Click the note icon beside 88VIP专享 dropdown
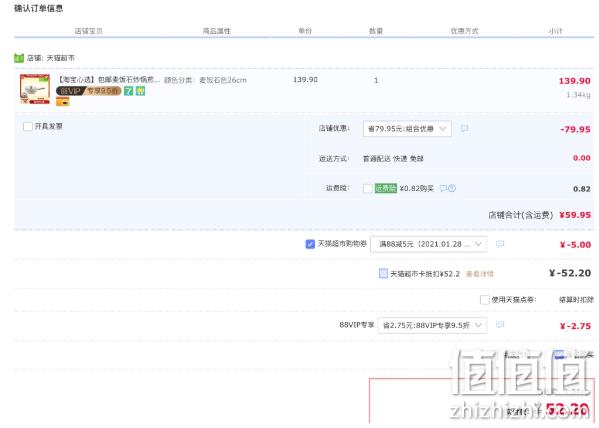 coord(500,325)
